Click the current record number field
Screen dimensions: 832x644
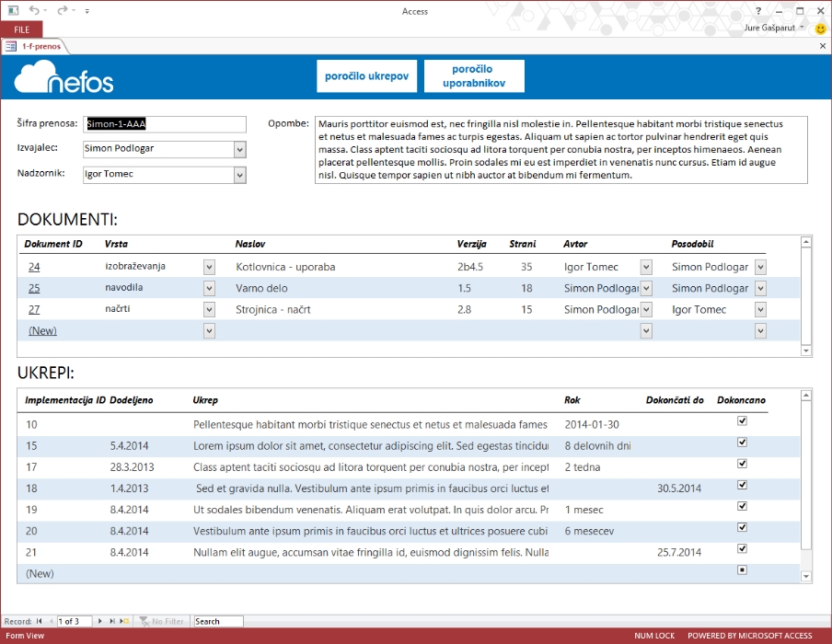tap(75, 621)
